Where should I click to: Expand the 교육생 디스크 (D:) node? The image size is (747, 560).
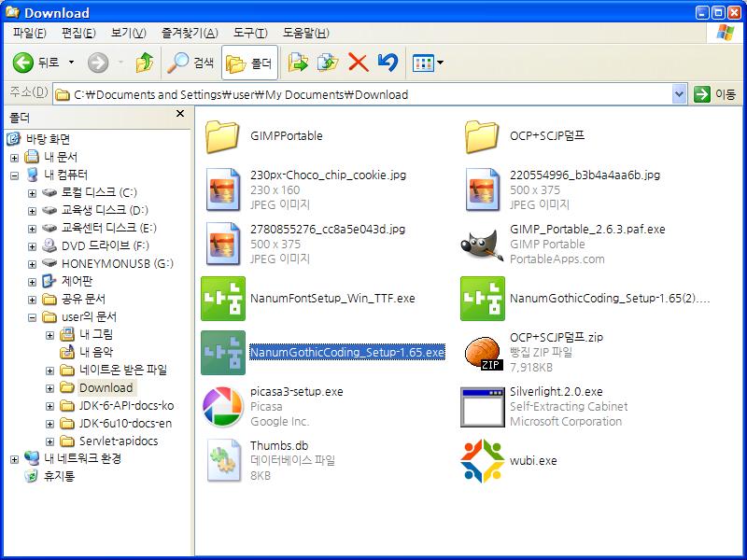(x=32, y=211)
